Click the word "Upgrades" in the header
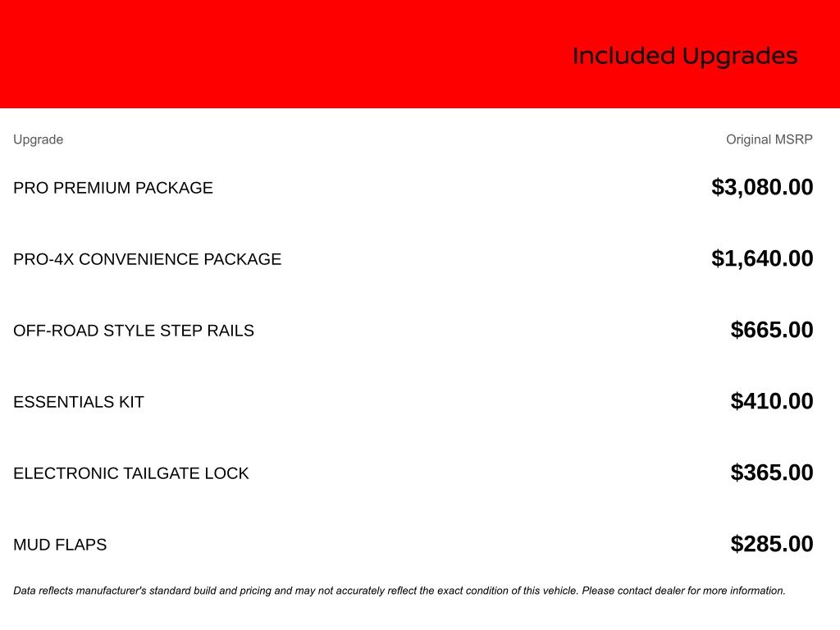 [x=740, y=57]
